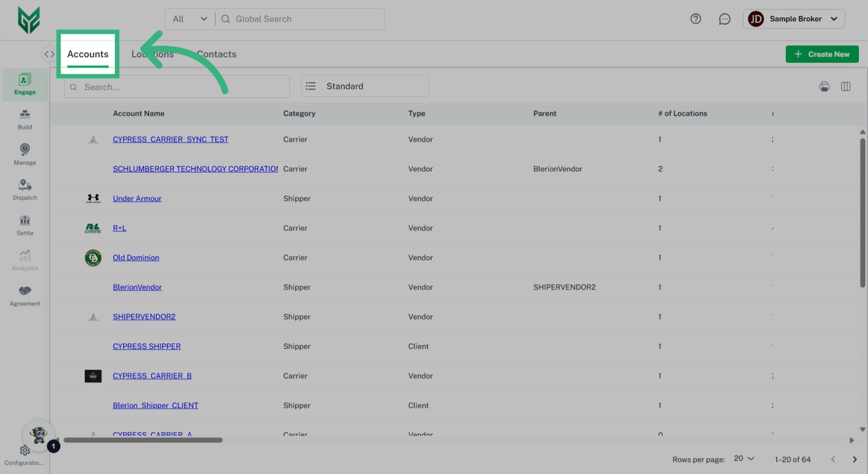The image size is (868, 474).
Task: Open the Engage section in sidebar
Action: point(24,84)
